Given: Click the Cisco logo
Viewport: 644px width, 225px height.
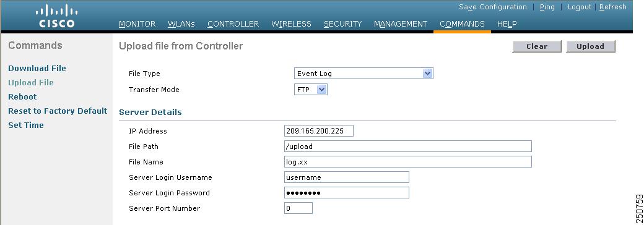Looking at the screenshot, I should point(57,15).
